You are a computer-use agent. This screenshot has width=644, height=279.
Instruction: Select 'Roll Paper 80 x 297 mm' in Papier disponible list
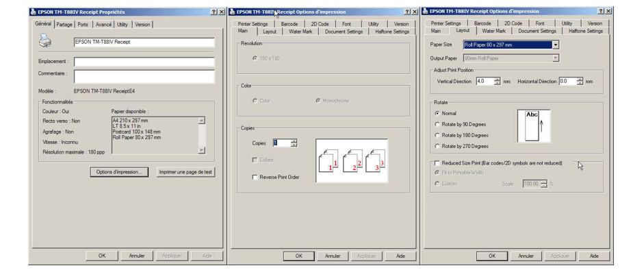(137, 136)
